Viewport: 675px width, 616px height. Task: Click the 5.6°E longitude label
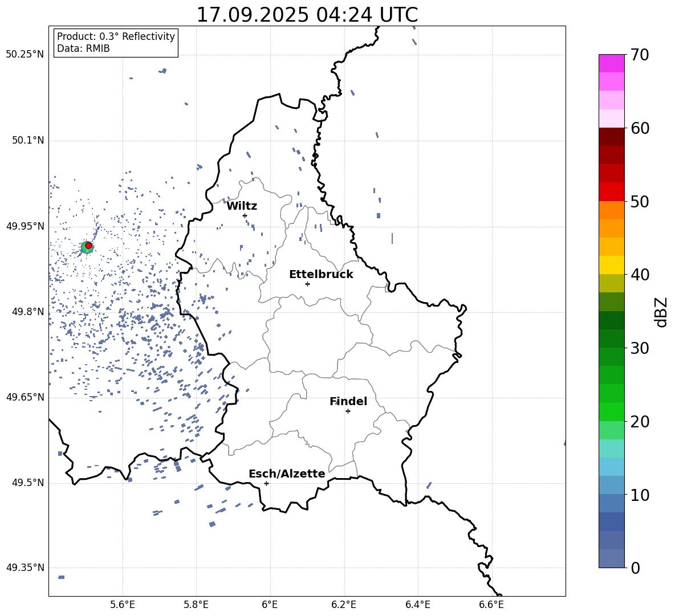tap(123, 605)
